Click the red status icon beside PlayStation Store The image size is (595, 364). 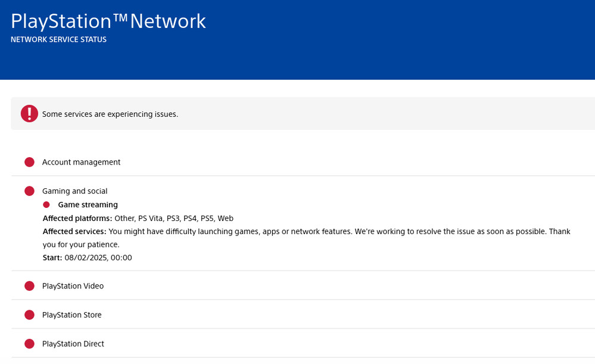pyautogui.click(x=29, y=315)
